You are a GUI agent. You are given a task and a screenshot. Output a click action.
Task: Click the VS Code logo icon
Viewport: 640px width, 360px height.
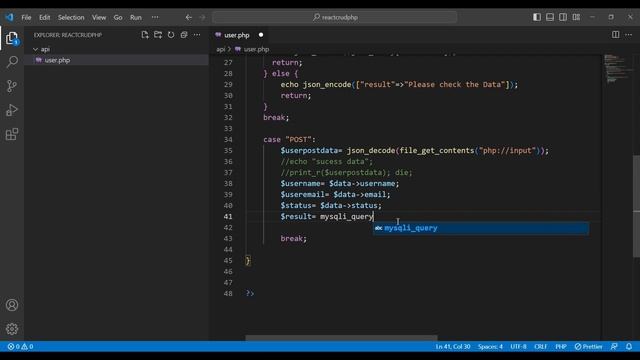(x=9, y=17)
